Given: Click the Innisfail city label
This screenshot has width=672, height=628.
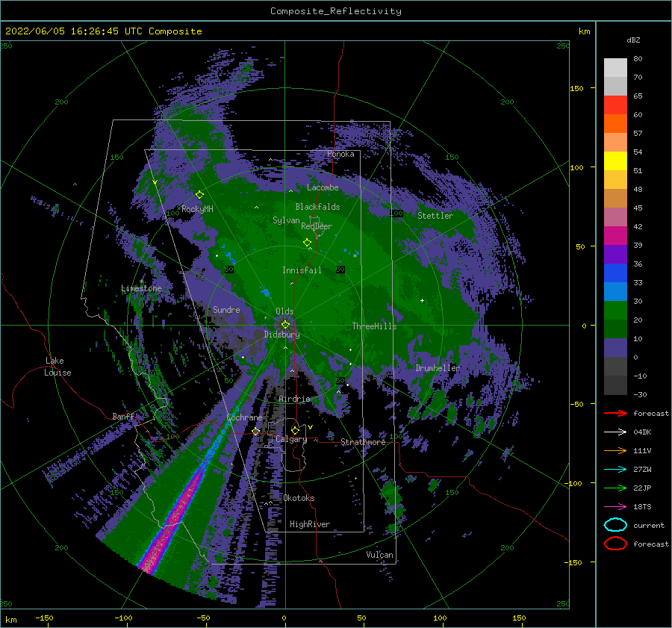Looking at the screenshot, I should point(302,270).
